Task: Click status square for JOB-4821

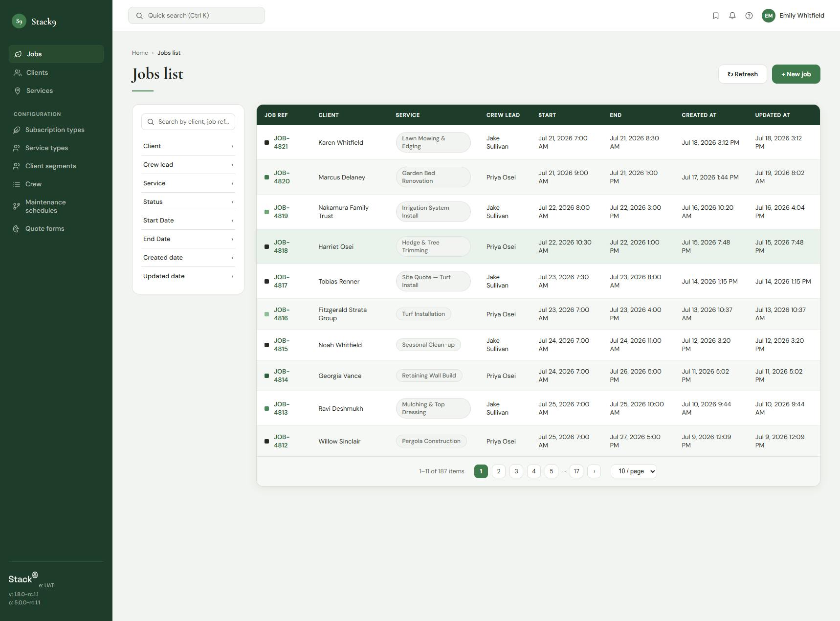Action: click(x=266, y=143)
